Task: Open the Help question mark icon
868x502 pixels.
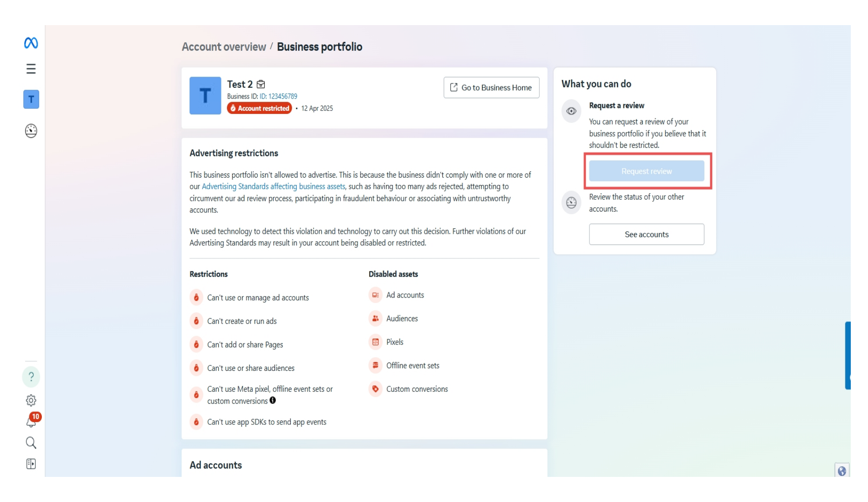Action: pyautogui.click(x=31, y=377)
